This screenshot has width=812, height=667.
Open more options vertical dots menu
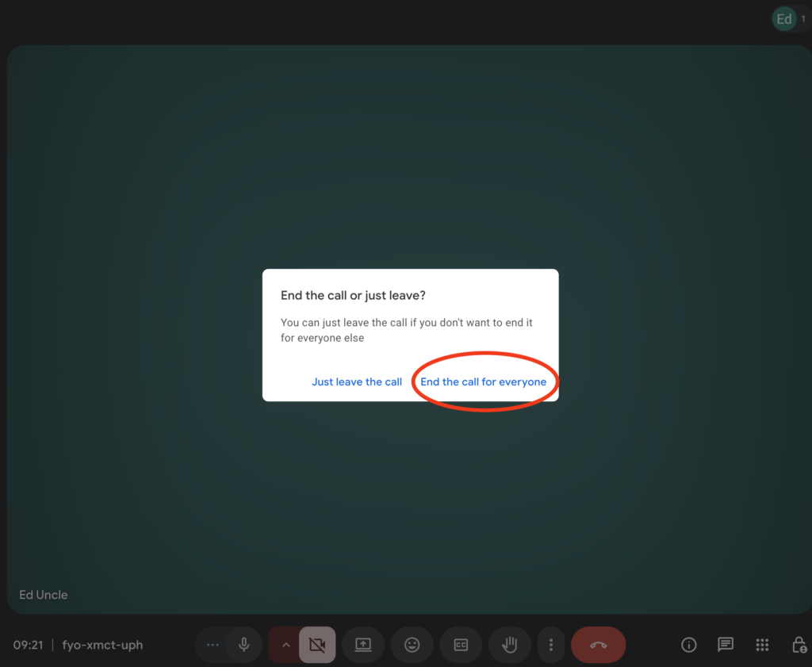pos(551,645)
